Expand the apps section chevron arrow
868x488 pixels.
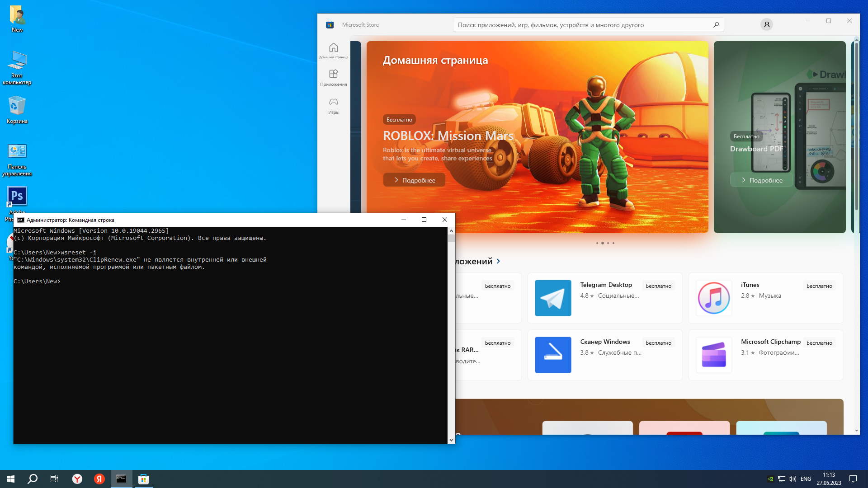click(499, 261)
